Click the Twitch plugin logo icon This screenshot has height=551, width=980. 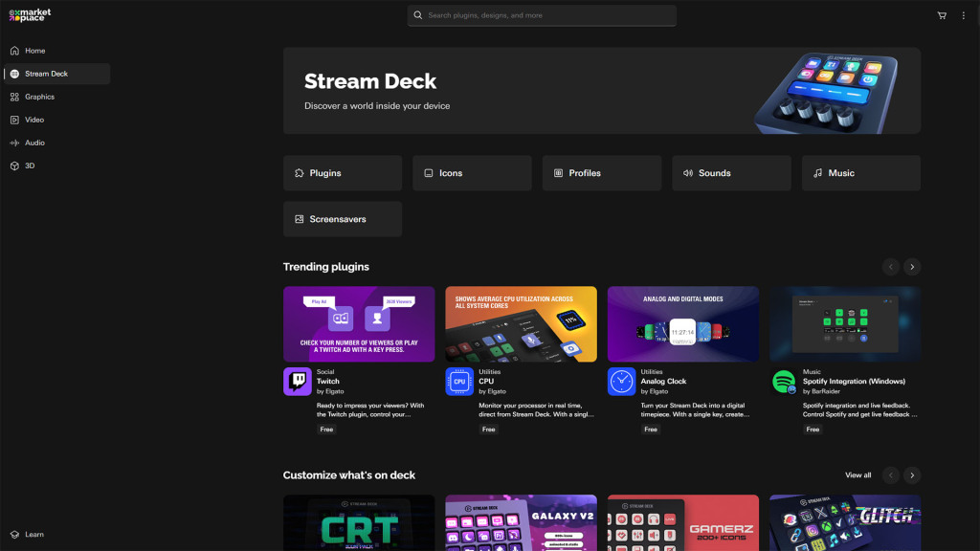298,382
